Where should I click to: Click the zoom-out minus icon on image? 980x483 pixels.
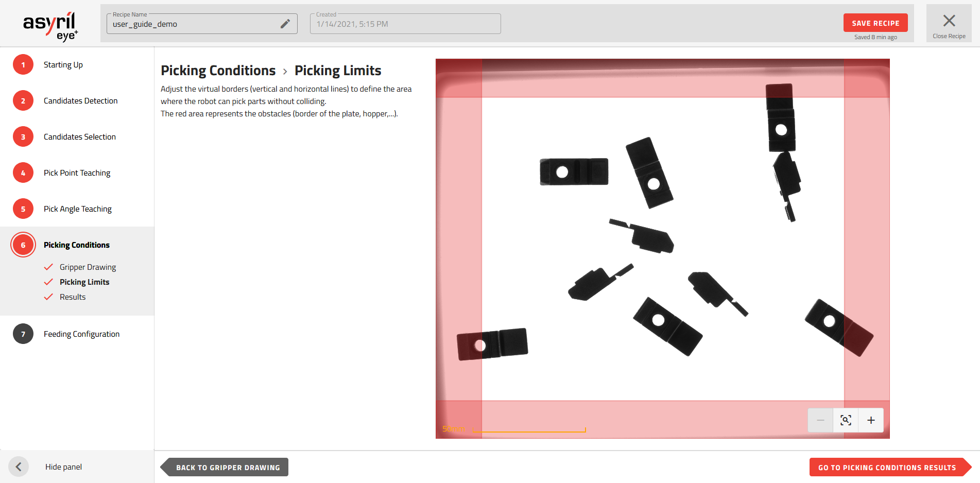click(820, 420)
